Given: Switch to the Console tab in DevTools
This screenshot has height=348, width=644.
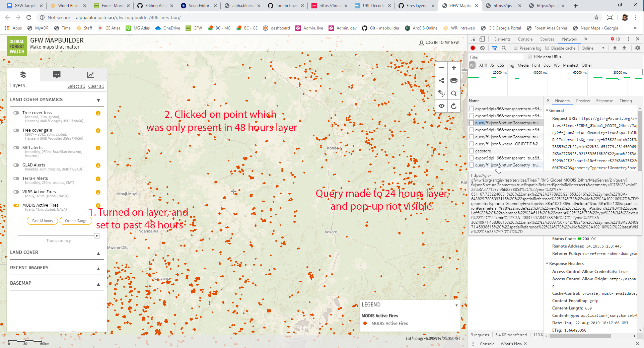Looking at the screenshot, I should 525,39.
